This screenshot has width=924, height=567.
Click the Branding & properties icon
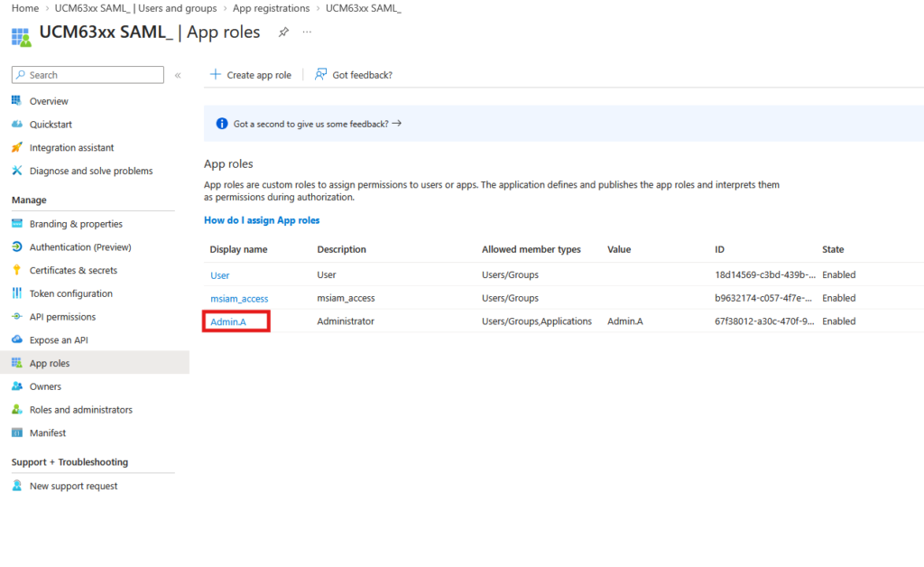click(x=16, y=223)
